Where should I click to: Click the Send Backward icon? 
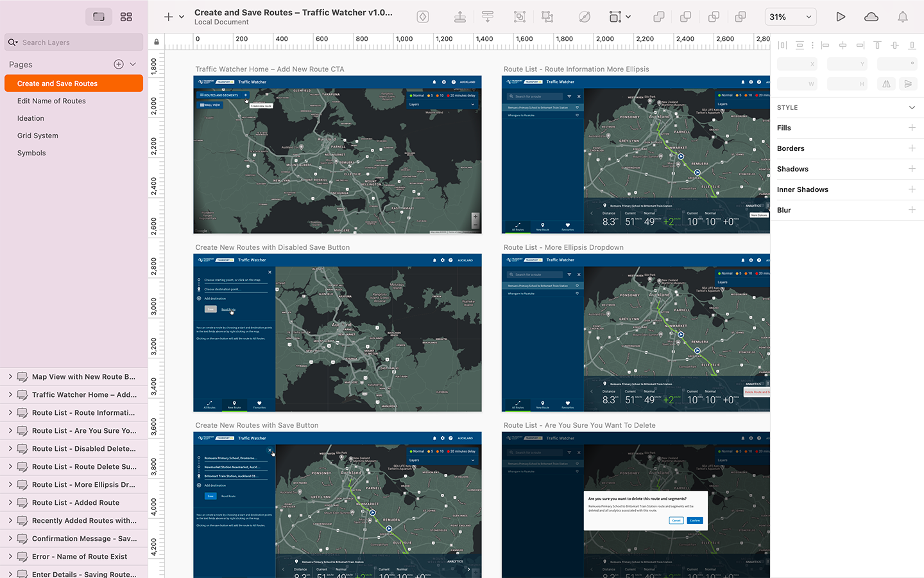(x=488, y=17)
